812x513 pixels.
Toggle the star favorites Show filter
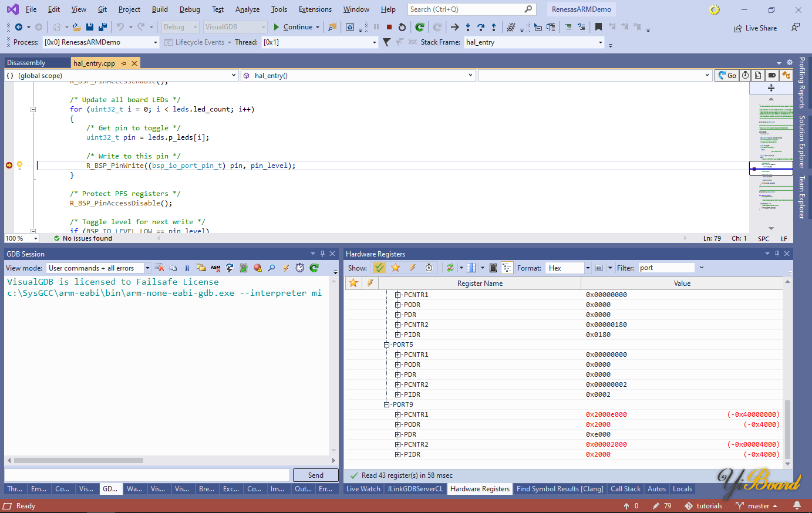(x=396, y=268)
